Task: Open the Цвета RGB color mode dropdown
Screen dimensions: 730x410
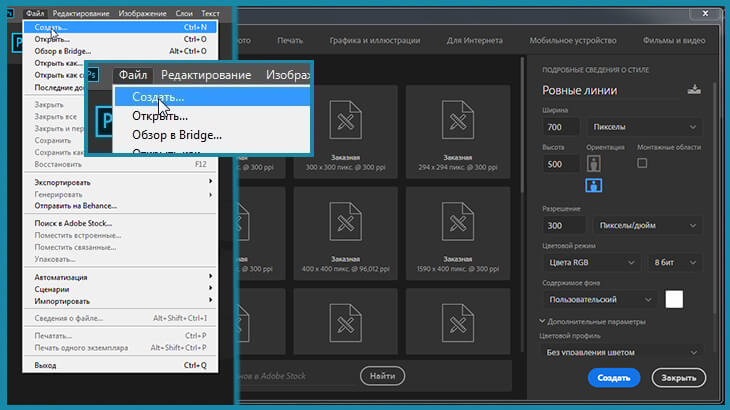Action: click(x=592, y=262)
